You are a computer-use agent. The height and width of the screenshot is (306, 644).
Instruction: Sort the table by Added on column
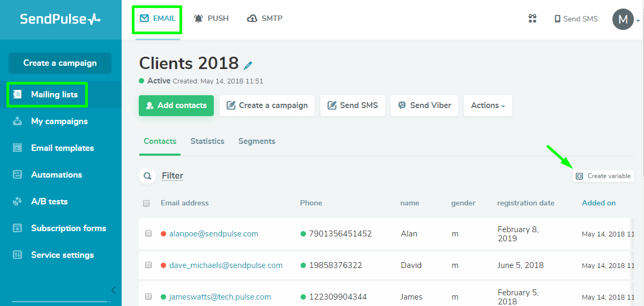[598, 203]
